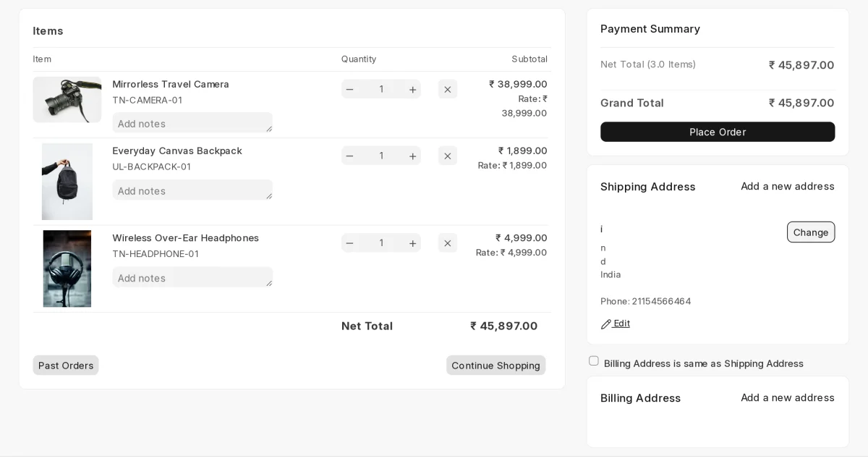The image size is (868, 464).
Task: Add notes for Mirrorless Travel Camera
Action: point(192,123)
